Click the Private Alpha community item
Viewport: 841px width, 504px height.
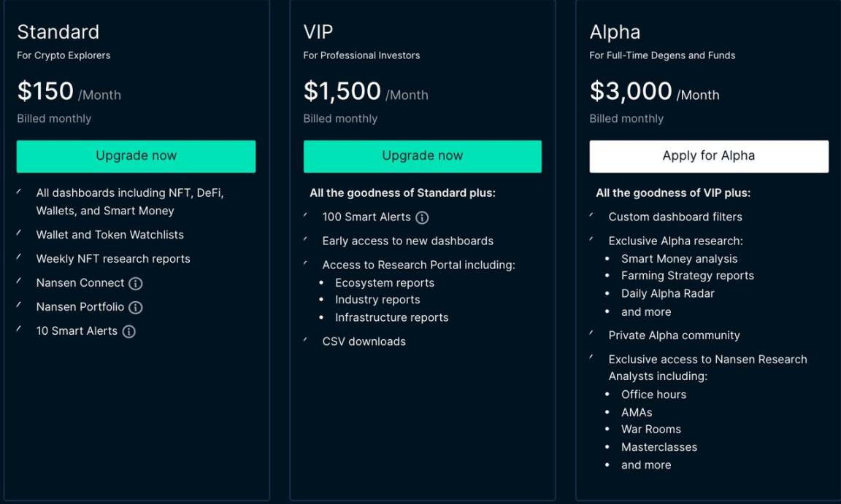point(675,336)
